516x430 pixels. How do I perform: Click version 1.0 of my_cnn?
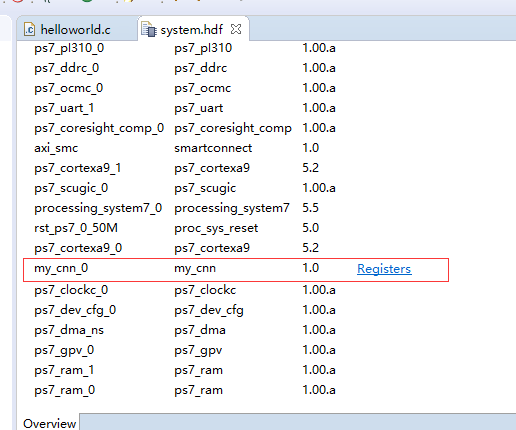point(311,268)
